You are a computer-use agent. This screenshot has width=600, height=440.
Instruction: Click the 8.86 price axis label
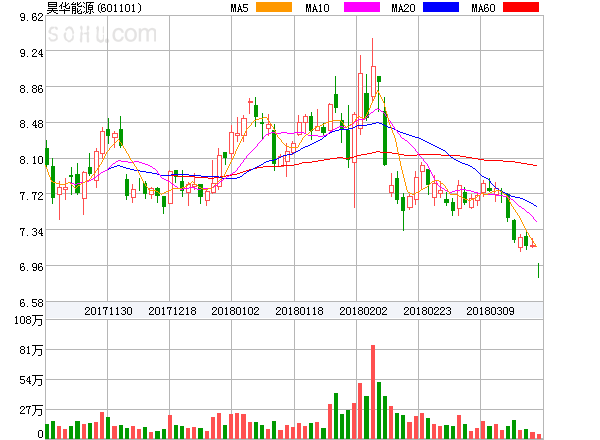point(31,89)
